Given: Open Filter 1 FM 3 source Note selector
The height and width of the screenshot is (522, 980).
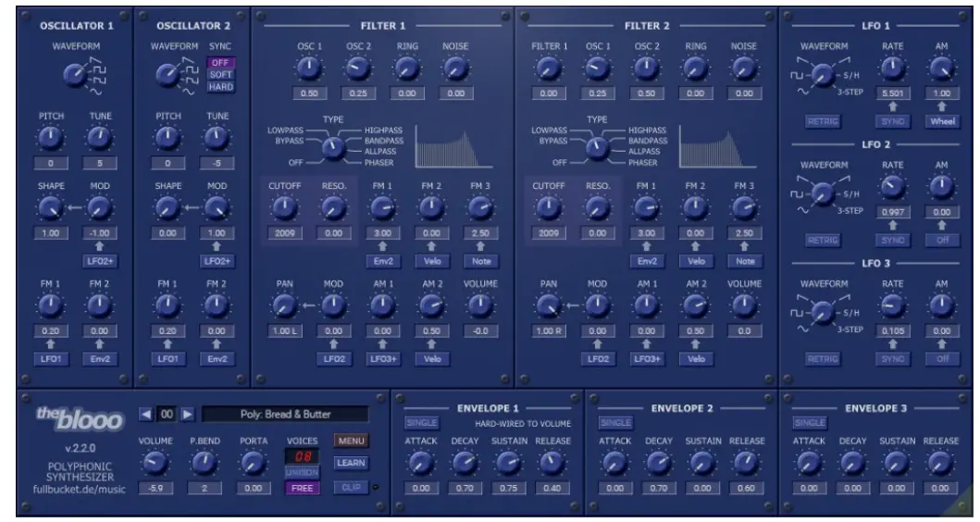Looking at the screenshot, I should coord(480,261).
